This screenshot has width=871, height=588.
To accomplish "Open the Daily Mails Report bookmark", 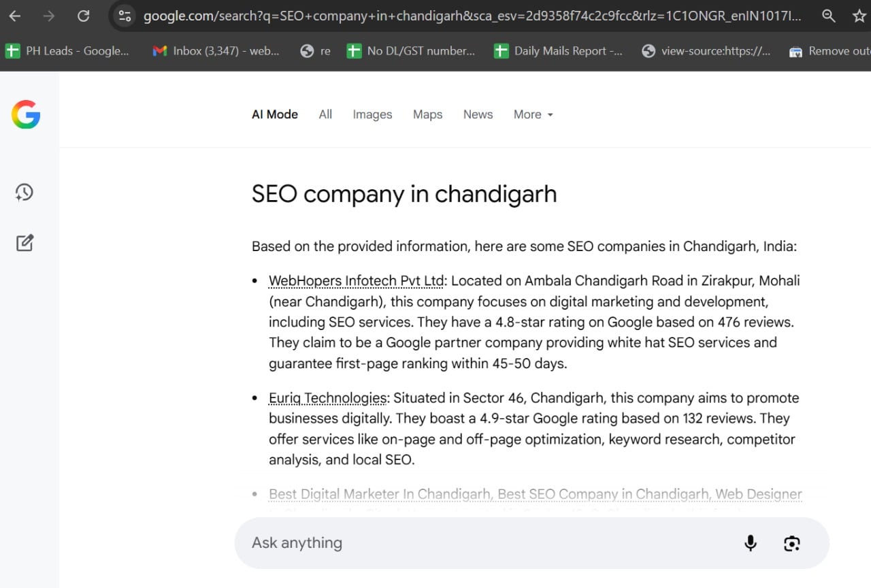I will [x=558, y=50].
